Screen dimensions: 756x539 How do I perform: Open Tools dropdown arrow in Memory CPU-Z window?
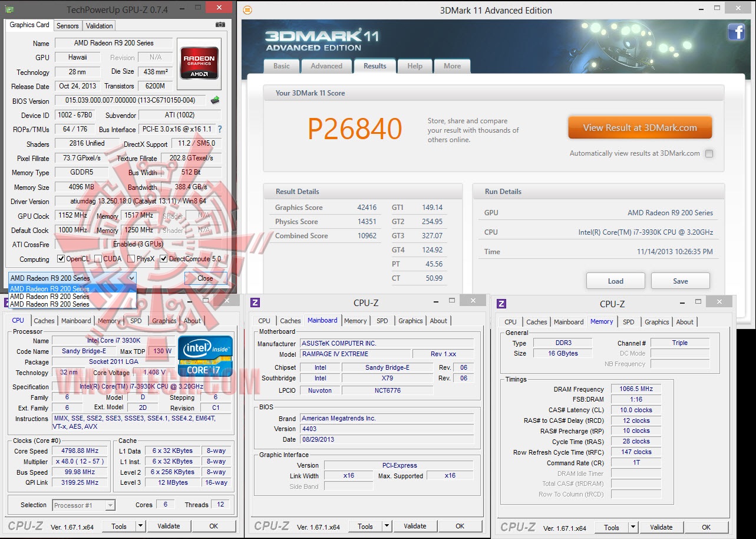tap(633, 527)
